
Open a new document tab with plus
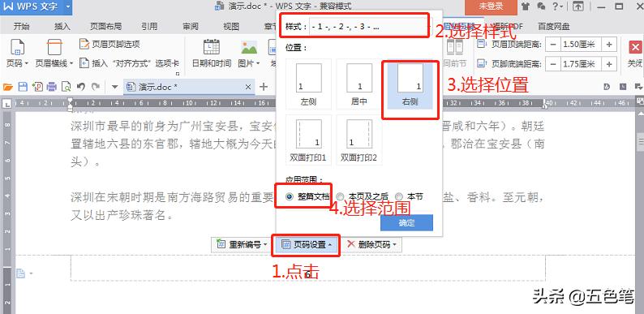264,87
